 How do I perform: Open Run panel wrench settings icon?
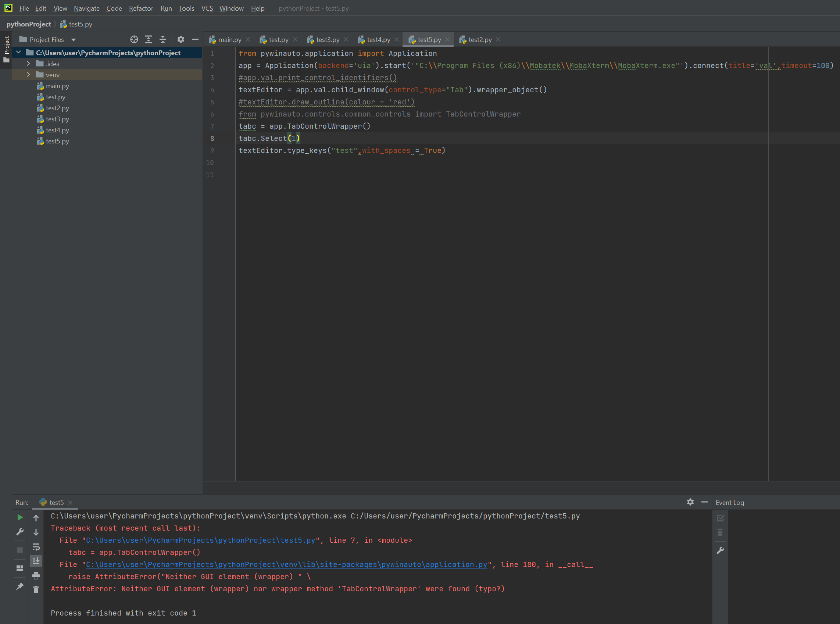20,532
